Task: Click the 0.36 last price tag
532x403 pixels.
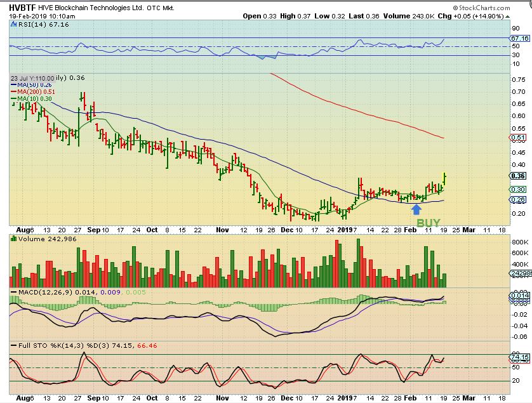Action: point(518,176)
